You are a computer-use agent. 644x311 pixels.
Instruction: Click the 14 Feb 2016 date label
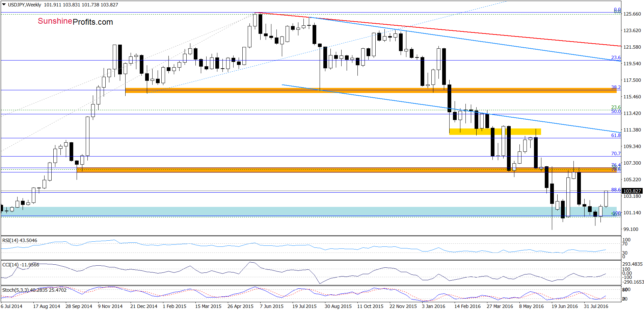click(467, 306)
